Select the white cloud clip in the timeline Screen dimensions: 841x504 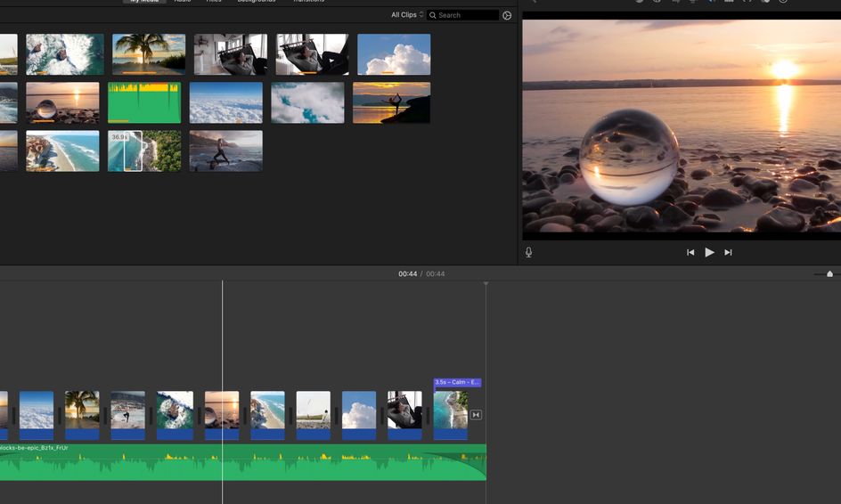click(359, 416)
